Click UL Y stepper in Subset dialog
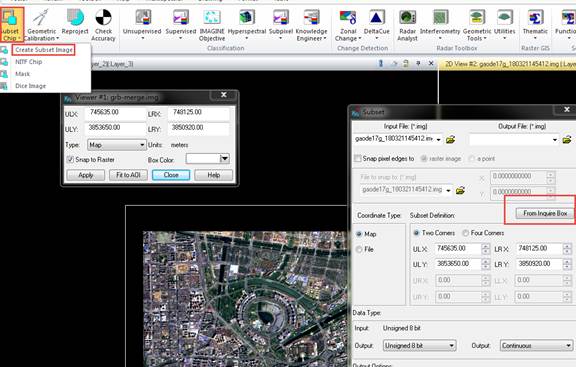576x367 pixels. (x=485, y=264)
